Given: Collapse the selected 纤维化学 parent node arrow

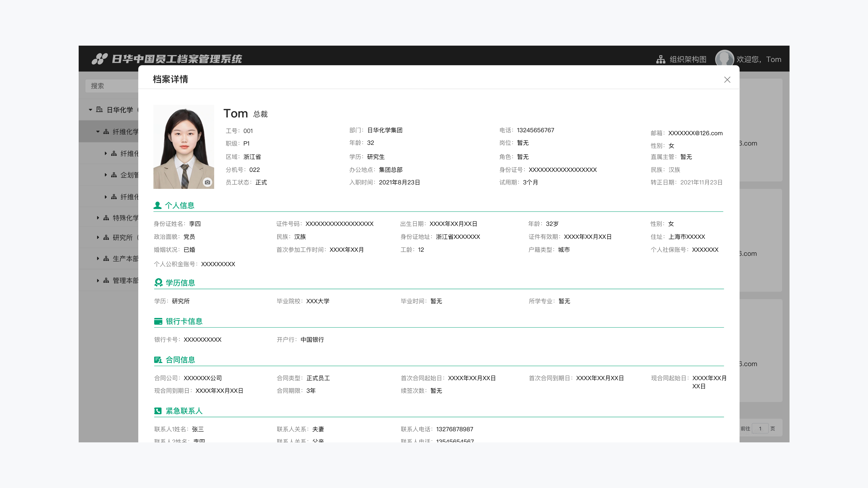Looking at the screenshot, I should point(98,132).
